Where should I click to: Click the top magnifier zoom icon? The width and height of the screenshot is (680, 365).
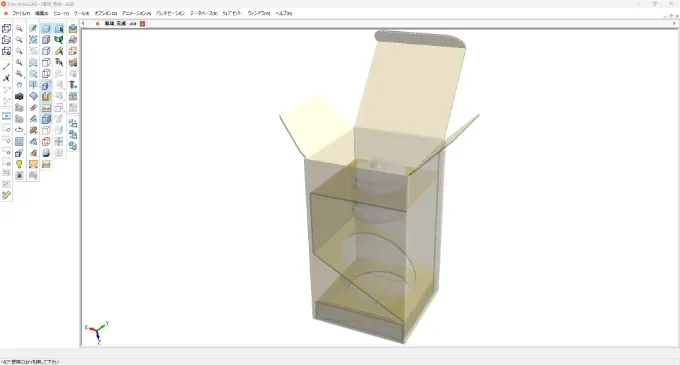pos(19,29)
